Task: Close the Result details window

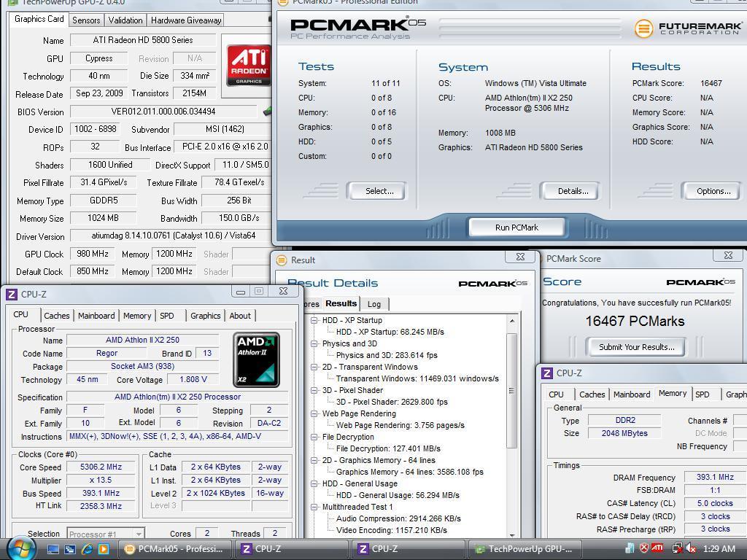Action: coord(520,257)
